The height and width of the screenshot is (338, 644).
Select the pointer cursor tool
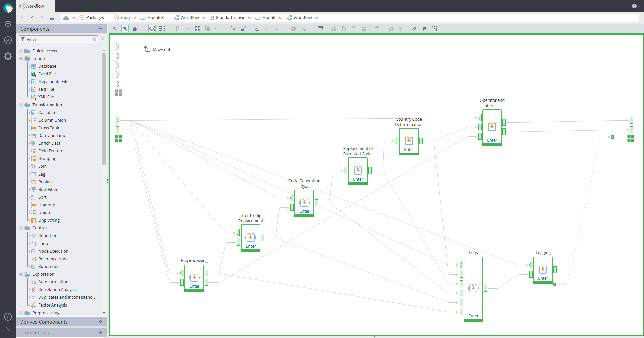(125, 29)
